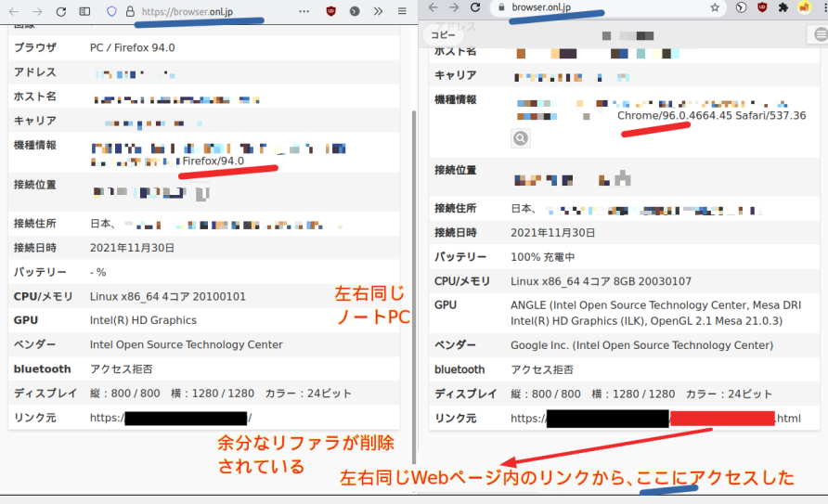The image size is (828, 504).
Task: Click the Firefox page vertical scrollbar
Action: click(414, 288)
